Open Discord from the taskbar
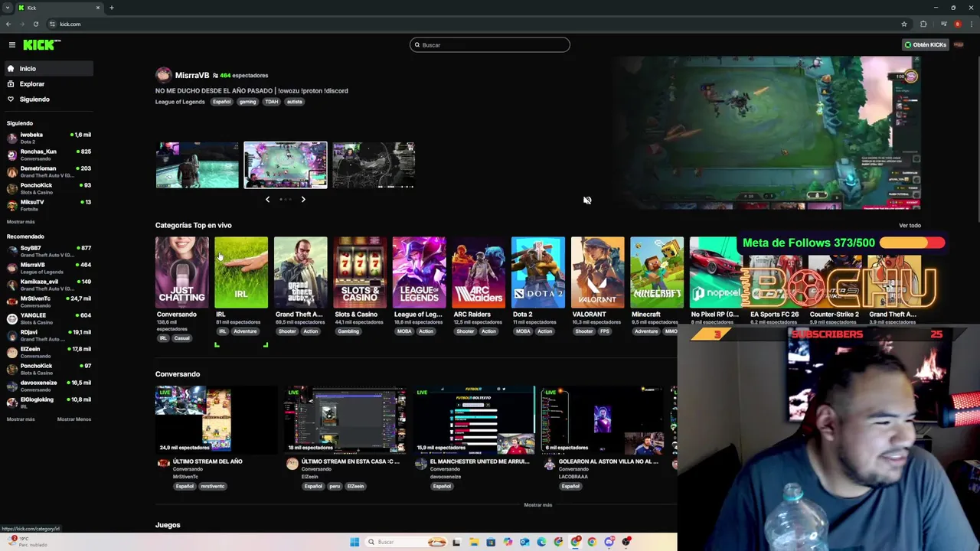Screen dimensions: 980x551 (609, 542)
